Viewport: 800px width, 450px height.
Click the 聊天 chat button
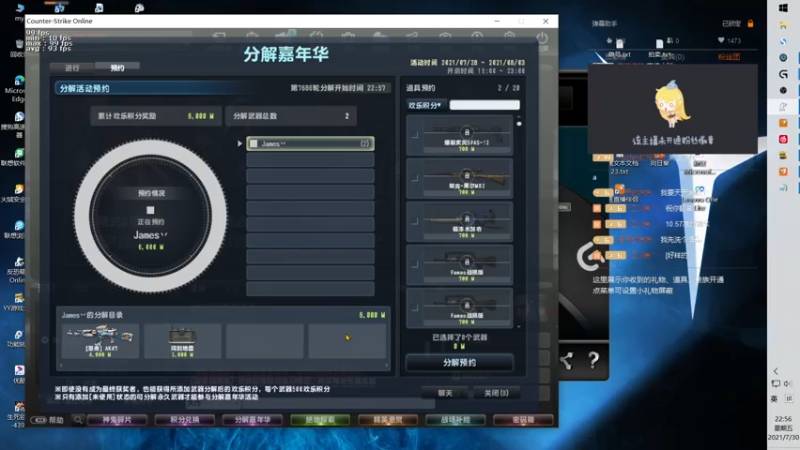445,393
